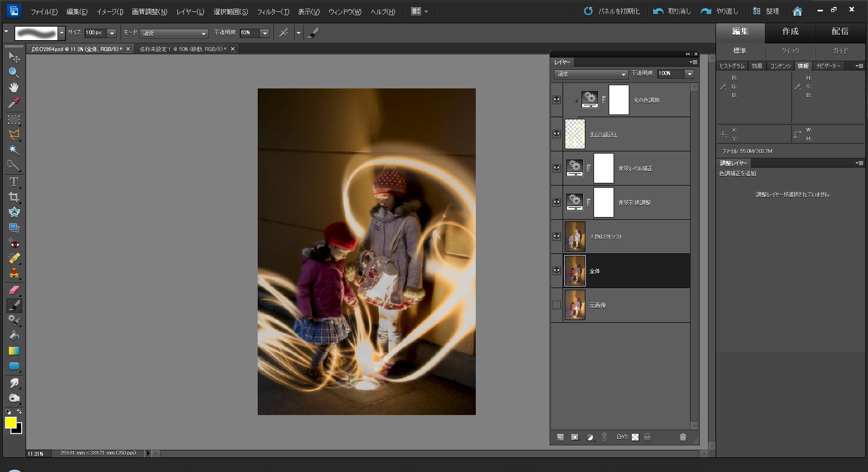Hide the 人物以外ソフト layer

[x=557, y=237]
